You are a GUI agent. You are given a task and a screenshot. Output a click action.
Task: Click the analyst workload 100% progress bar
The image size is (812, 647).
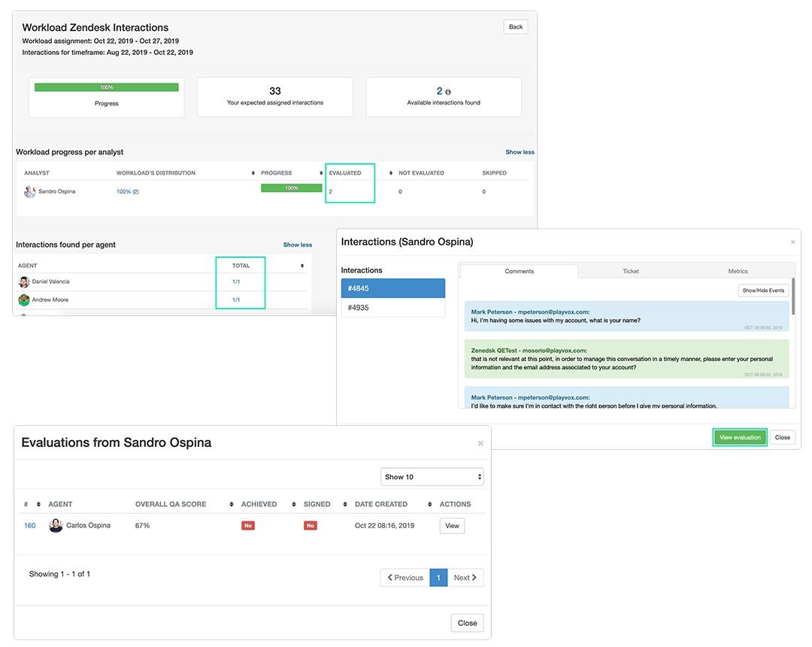[x=292, y=188]
